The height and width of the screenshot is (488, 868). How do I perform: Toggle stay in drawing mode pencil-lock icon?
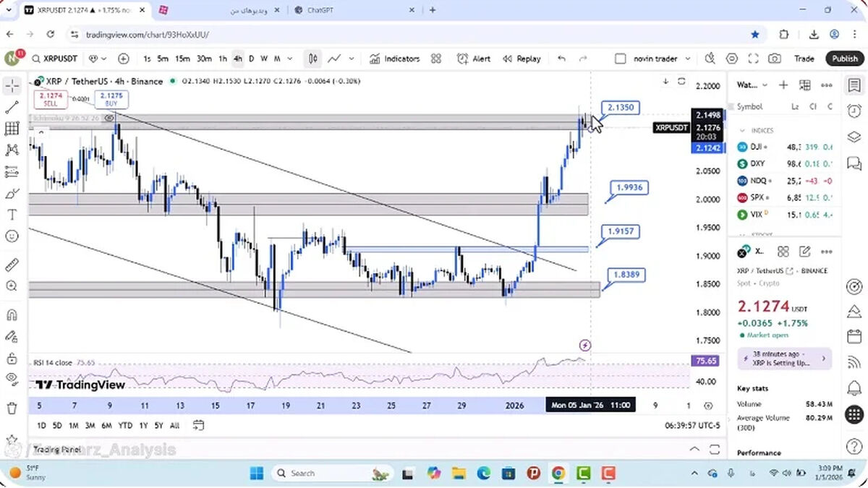(12, 337)
